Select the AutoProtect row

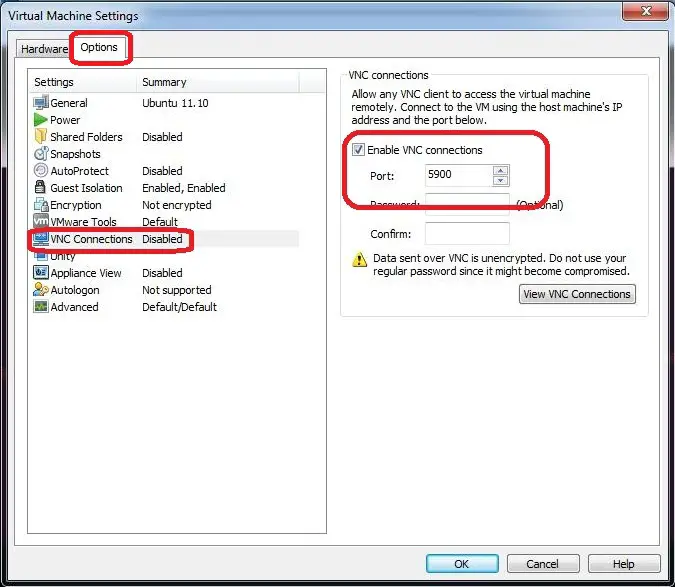pos(165,171)
